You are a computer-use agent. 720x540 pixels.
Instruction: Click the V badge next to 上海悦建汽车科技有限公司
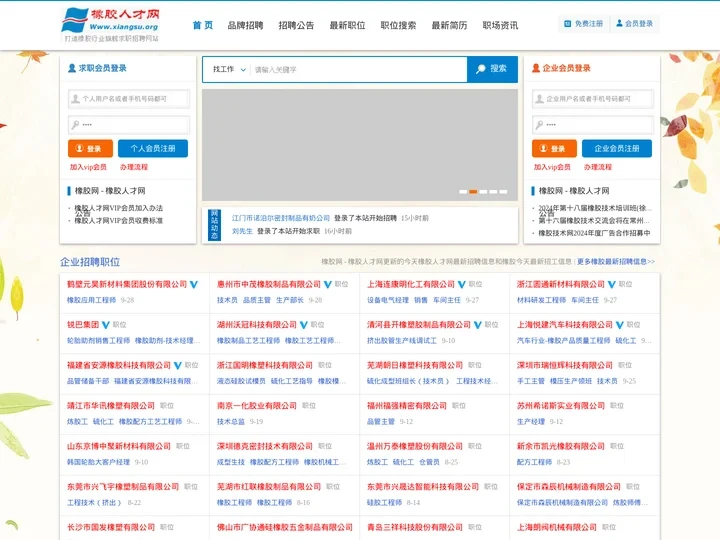point(620,325)
